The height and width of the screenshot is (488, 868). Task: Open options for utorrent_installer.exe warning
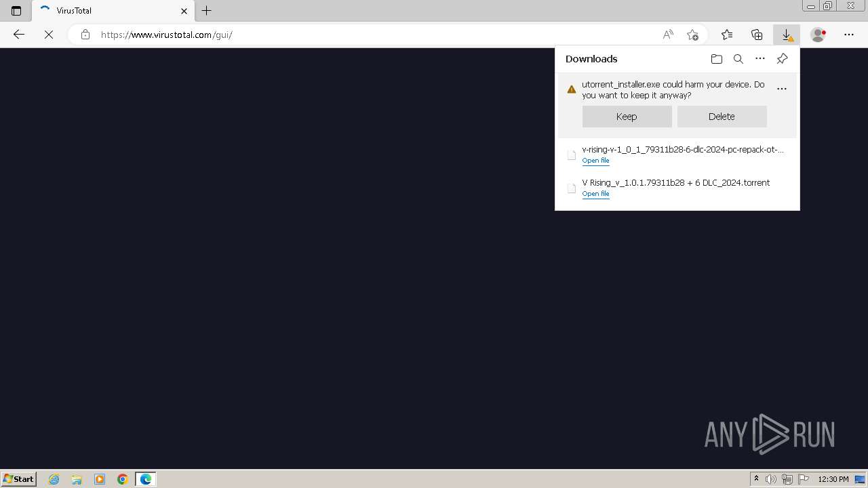(782, 89)
